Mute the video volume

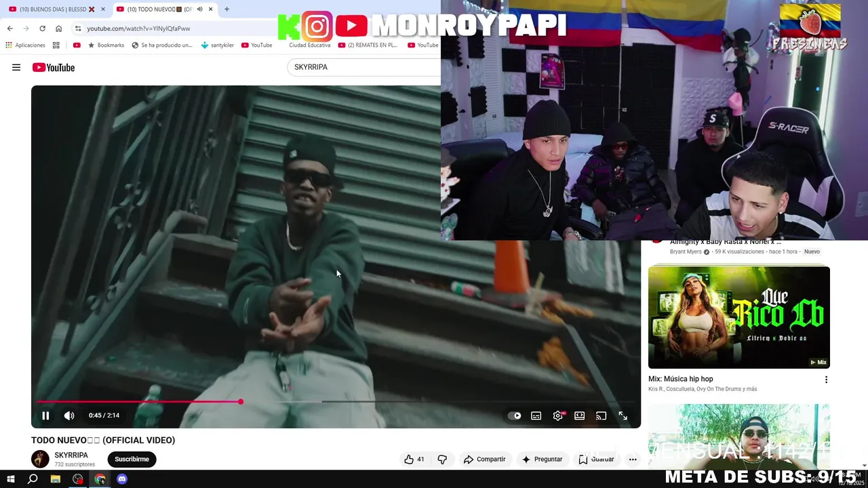[69, 415]
